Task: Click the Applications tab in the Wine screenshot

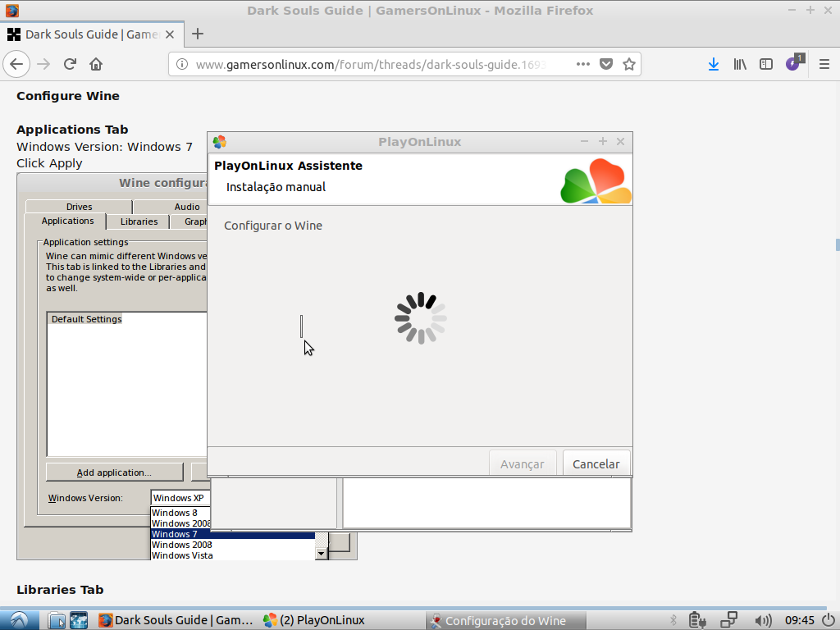Action: [x=67, y=221]
